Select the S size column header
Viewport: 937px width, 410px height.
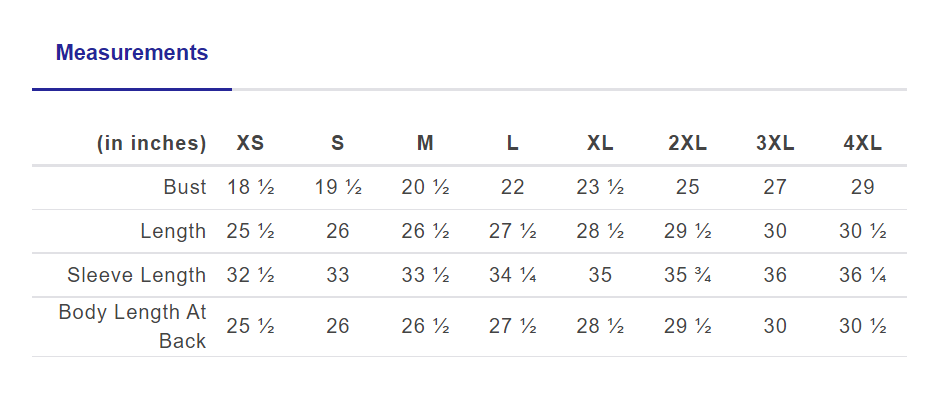[x=338, y=143]
